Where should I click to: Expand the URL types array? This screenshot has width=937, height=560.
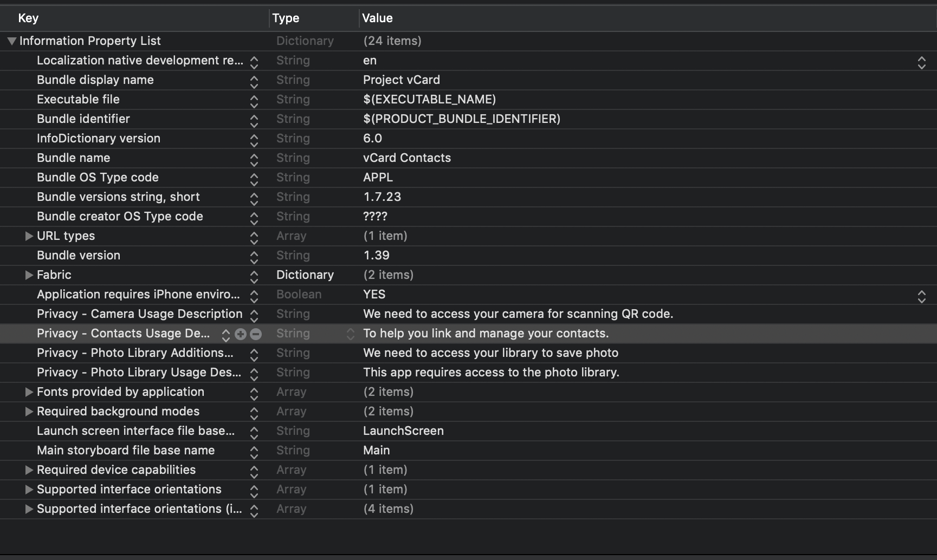pos(29,236)
